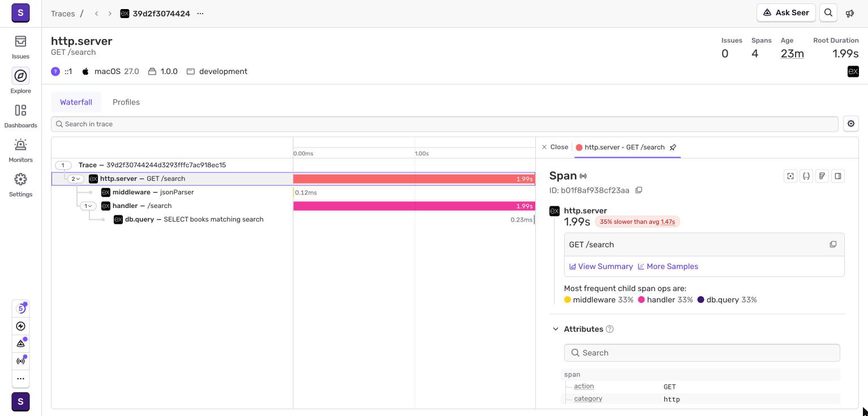Screen dimensions: 868x416
Task: Click the panel layout icon in span header
Action: (x=838, y=176)
